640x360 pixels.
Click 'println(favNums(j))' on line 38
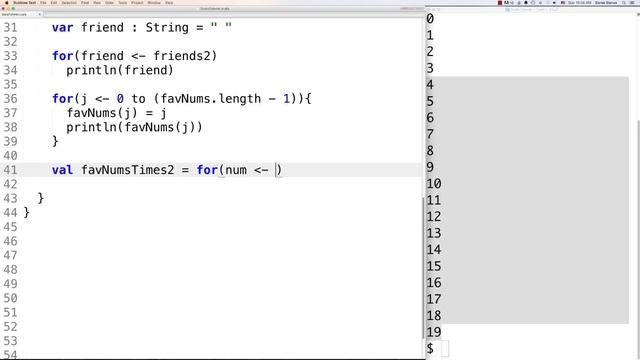[x=134, y=127]
